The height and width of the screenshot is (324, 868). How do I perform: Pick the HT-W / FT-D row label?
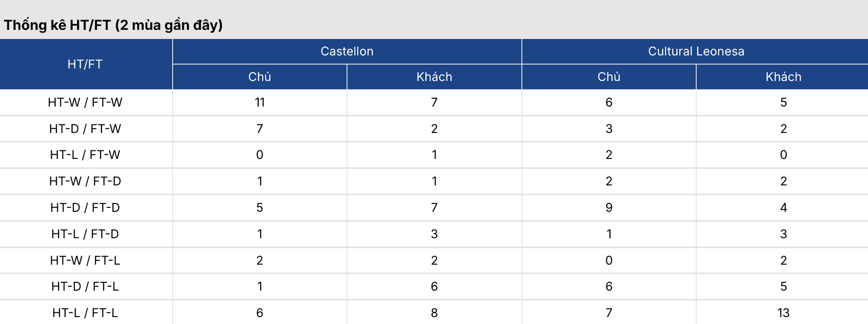click(x=85, y=181)
